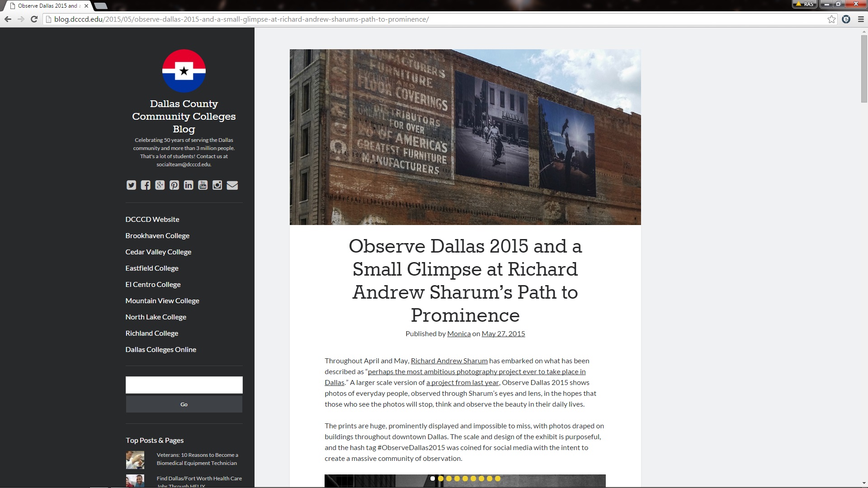Click the browser Forward arrow
The width and height of the screenshot is (868, 488).
coord(21,19)
